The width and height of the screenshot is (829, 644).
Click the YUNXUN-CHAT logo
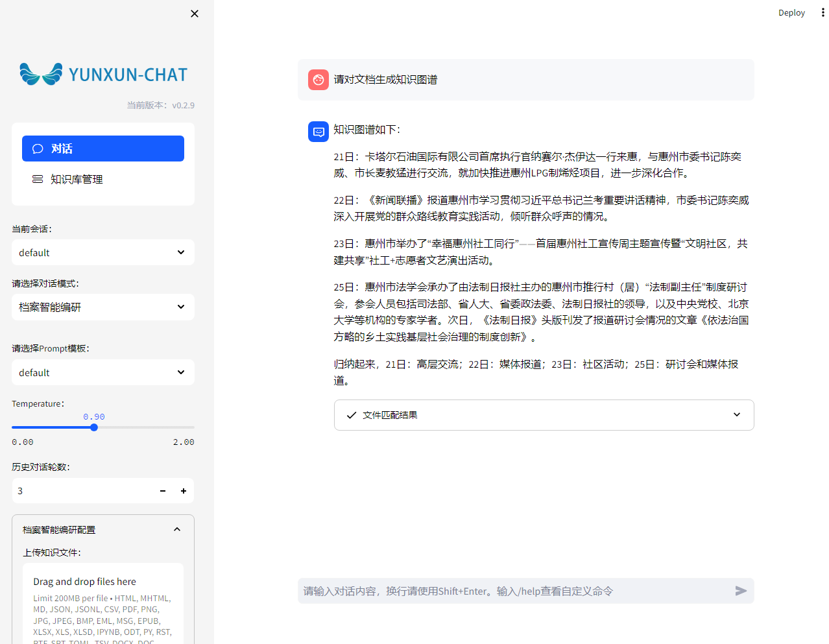(103, 74)
